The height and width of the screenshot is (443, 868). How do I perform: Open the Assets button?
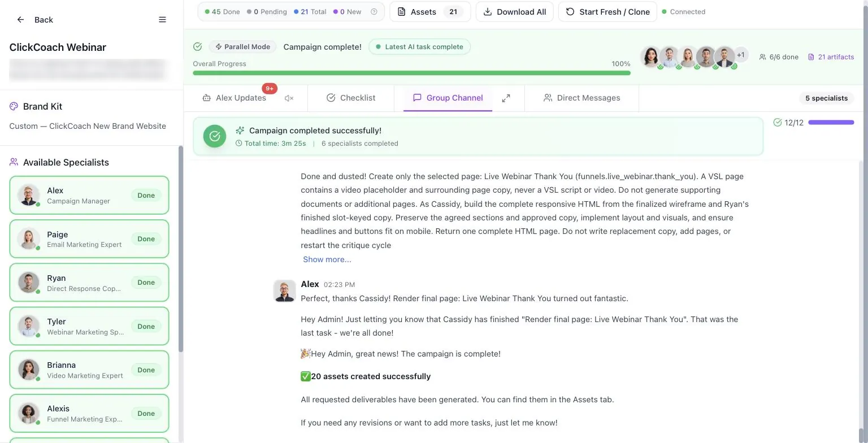point(430,12)
